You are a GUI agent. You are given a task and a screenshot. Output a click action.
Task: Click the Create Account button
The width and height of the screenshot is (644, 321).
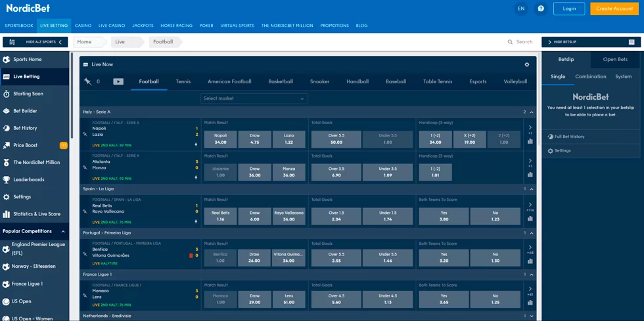click(x=614, y=9)
